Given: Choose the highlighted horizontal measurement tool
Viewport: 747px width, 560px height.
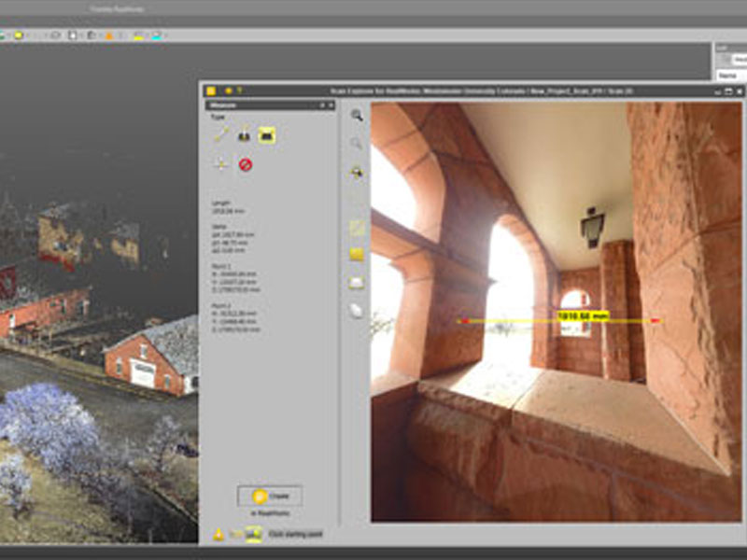Looking at the screenshot, I should click(267, 134).
